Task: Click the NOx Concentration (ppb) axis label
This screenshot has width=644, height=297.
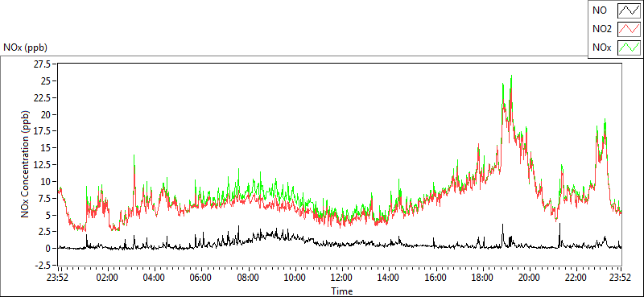Action: [26, 164]
